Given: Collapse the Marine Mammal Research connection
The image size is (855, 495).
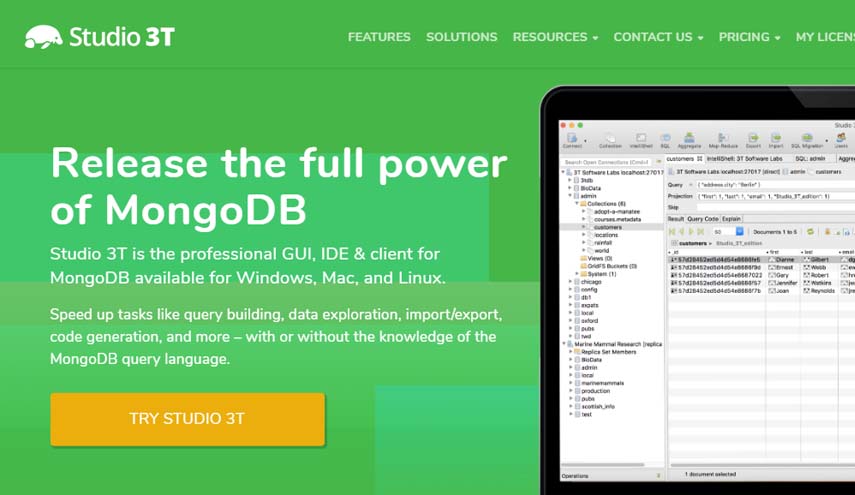Looking at the screenshot, I should point(564,344).
